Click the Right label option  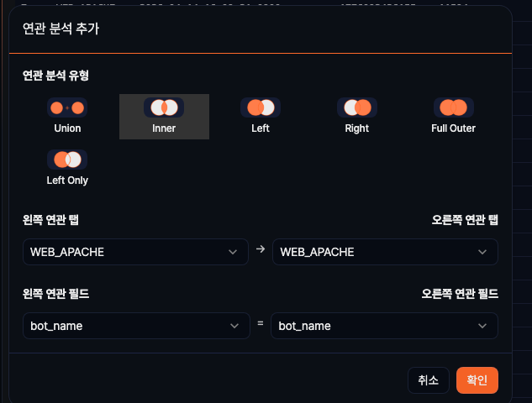[356, 128]
